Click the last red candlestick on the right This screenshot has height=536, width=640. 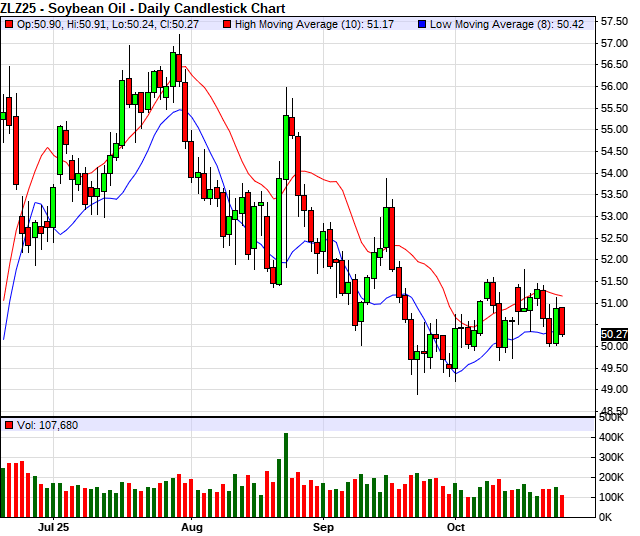562,321
